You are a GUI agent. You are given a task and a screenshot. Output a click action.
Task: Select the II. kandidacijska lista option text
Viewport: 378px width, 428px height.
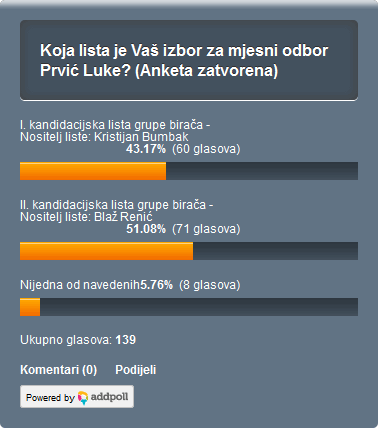tap(117, 211)
